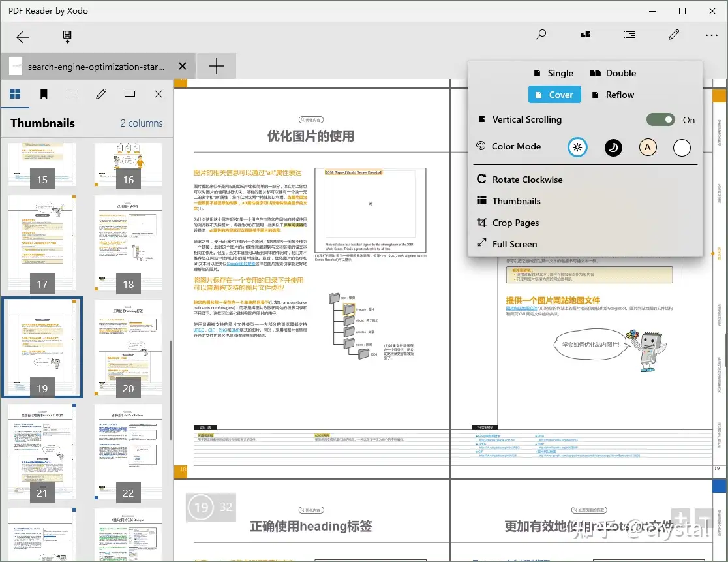This screenshot has height=562, width=728.
Task: Open the bookmarks tab in sidebar
Action: (44, 94)
